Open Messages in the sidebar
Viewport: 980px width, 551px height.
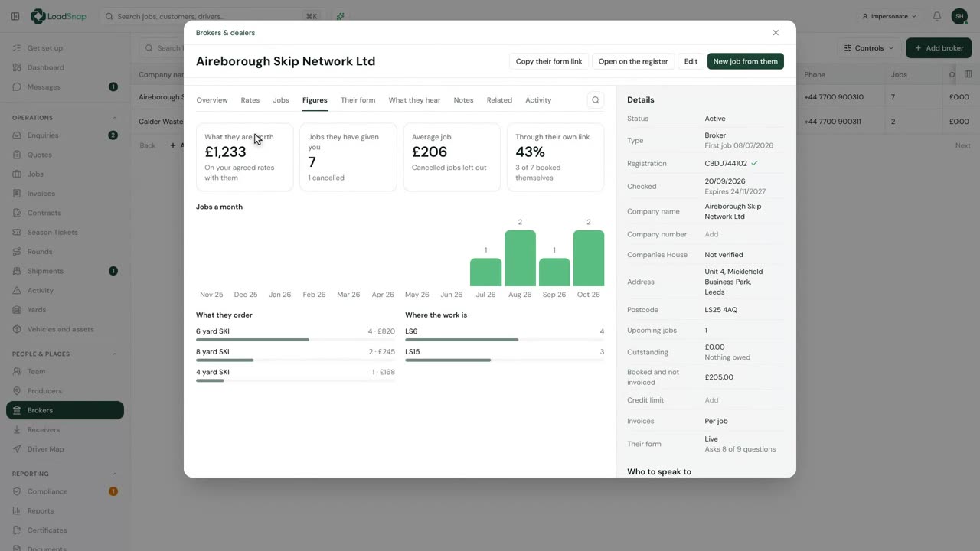tap(64, 86)
